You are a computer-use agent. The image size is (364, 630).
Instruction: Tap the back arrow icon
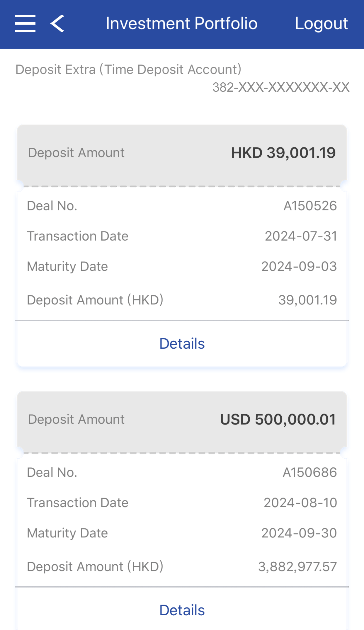click(x=57, y=23)
